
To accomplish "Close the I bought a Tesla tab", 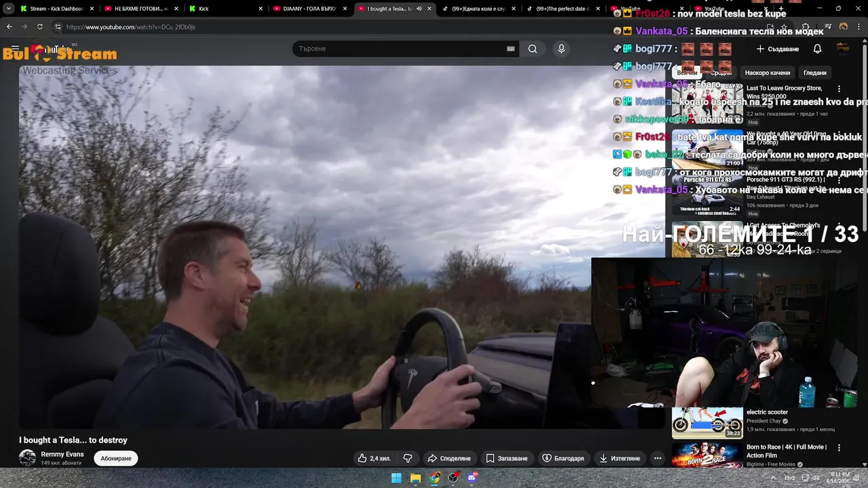I will (x=429, y=9).
